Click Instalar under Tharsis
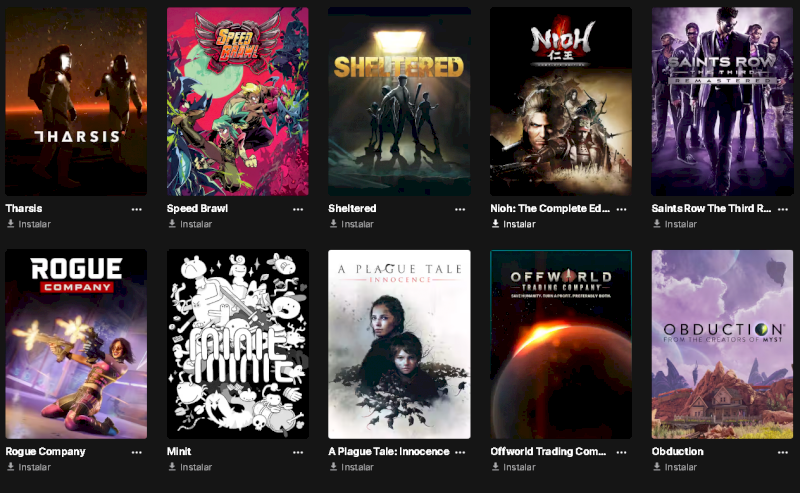The height and width of the screenshot is (493, 800). (x=29, y=224)
